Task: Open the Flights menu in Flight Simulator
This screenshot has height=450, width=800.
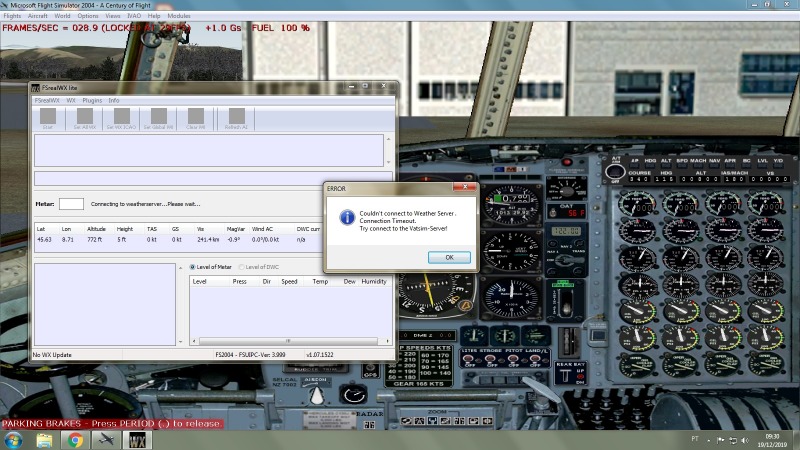Action: tap(12, 16)
